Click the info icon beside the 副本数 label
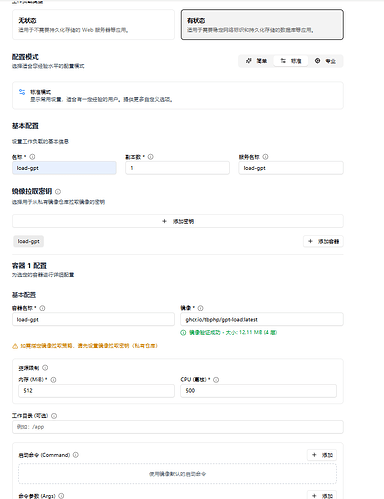Viewport: 384px width, 499px height. pyautogui.click(x=151, y=157)
